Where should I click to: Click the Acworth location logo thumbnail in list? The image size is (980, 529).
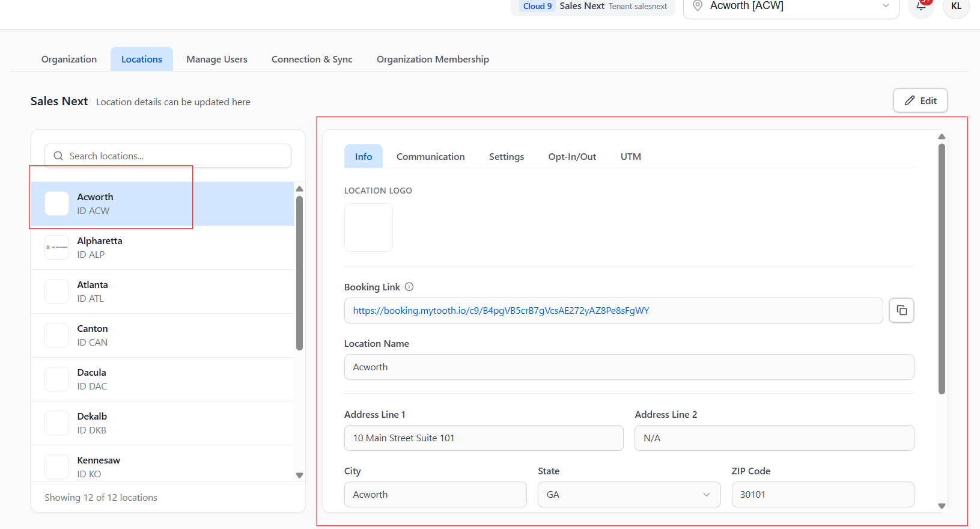[x=57, y=204]
